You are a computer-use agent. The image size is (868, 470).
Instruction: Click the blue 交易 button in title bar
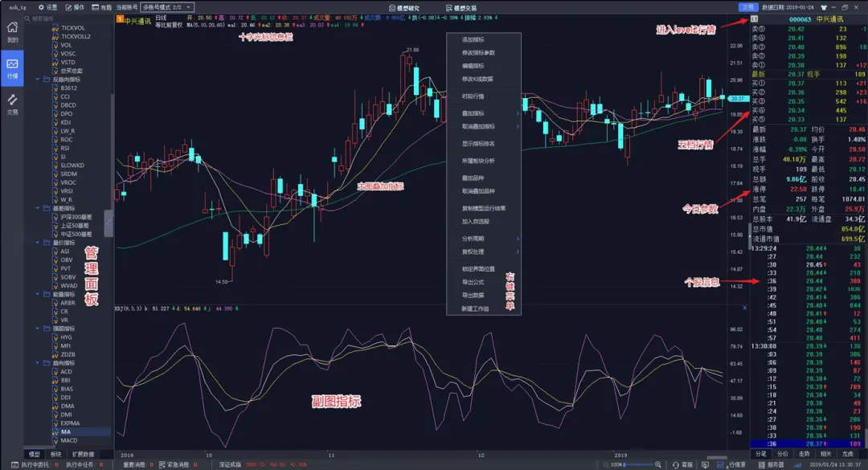point(748,7)
